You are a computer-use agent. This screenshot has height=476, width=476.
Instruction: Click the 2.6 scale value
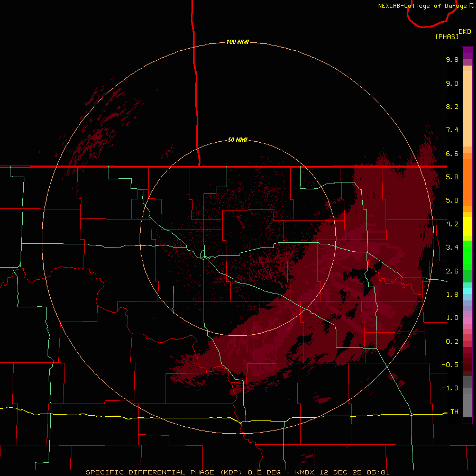pos(452,271)
